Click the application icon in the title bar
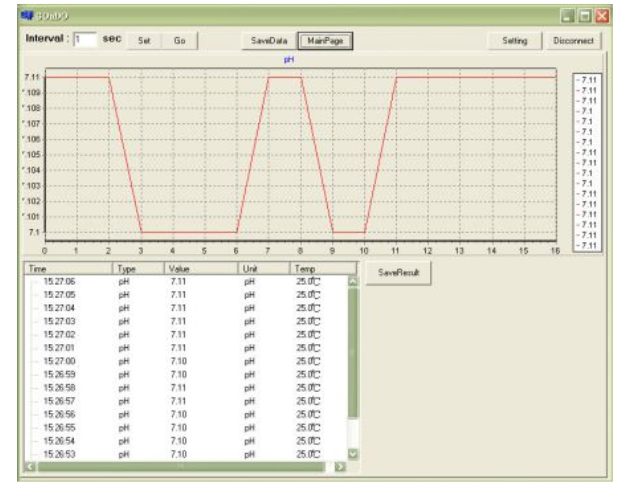 [27, 16]
